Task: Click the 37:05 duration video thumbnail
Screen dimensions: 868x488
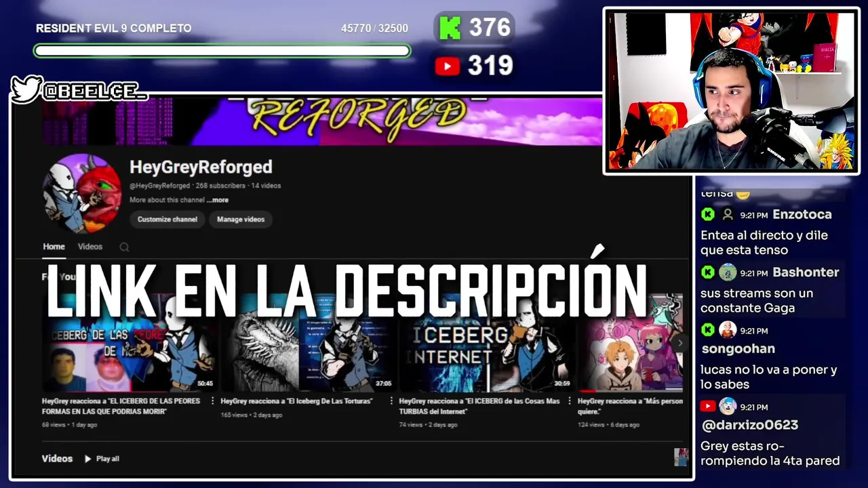Action: 307,343
